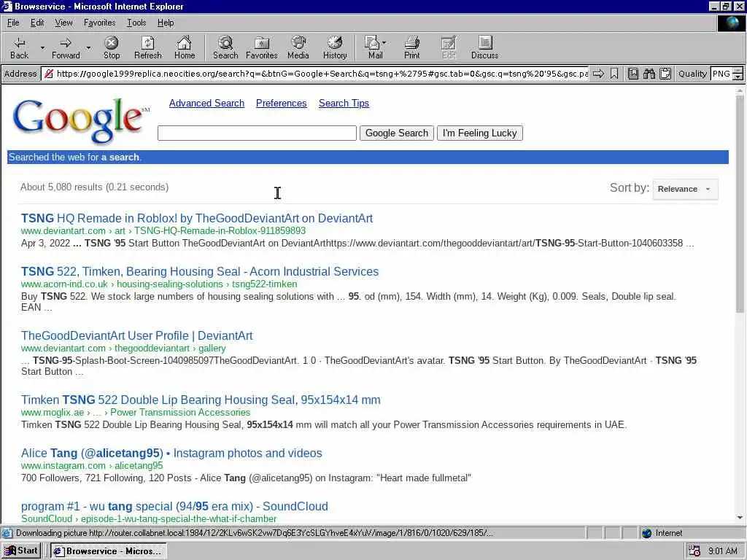Go to the Home page

coord(185,47)
